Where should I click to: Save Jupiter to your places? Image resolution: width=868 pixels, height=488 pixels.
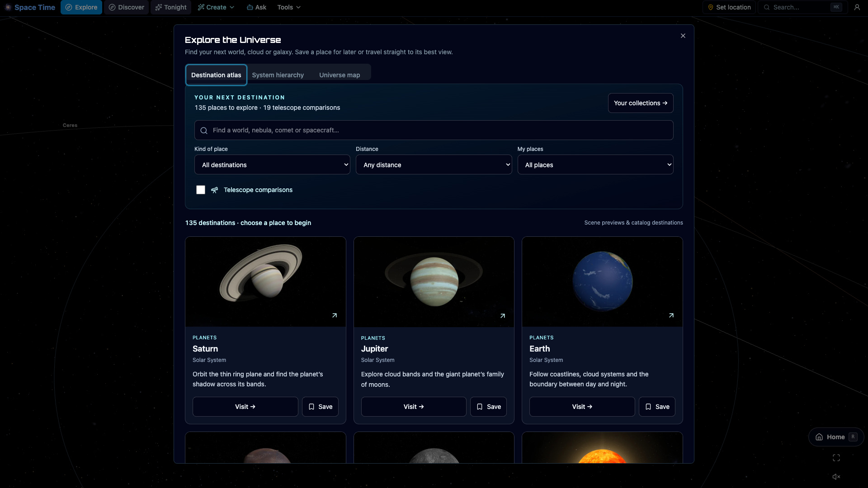(488, 407)
